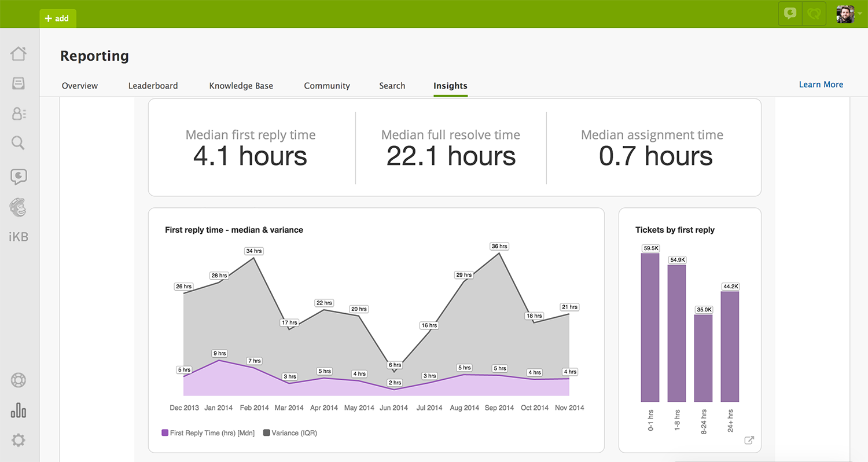Open the customer list icon in sidebar
Image resolution: width=868 pixels, height=462 pixels.
pyautogui.click(x=19, y=114)
